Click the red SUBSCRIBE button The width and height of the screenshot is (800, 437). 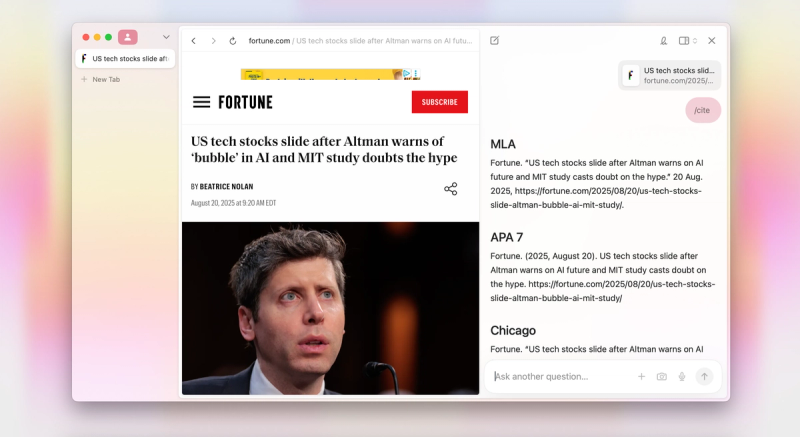(440, 102)
